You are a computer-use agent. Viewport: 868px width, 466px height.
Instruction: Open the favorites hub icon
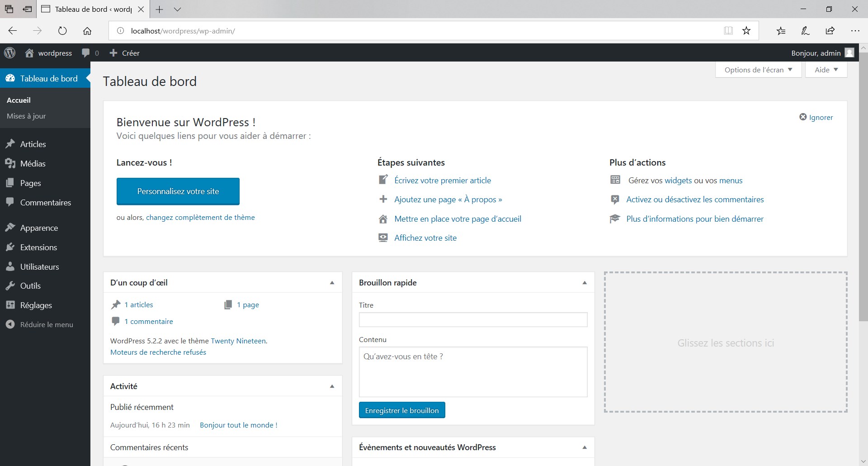[781, 31]
